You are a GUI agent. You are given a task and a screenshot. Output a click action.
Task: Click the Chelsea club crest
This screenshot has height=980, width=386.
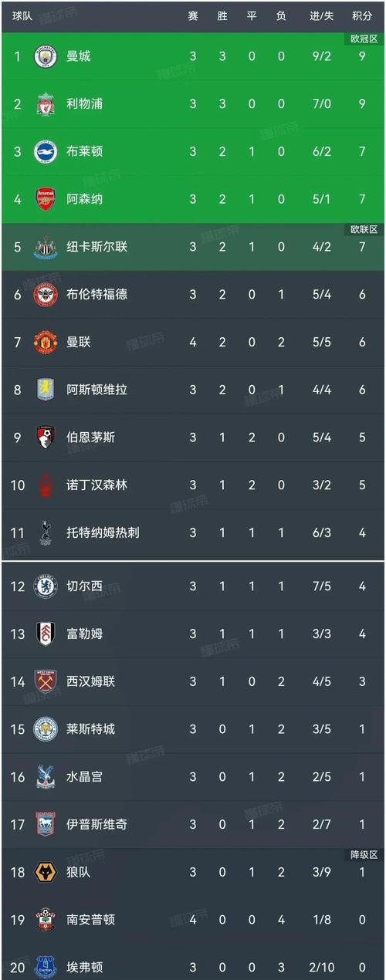pyautogui.click(x=46, y=586)
